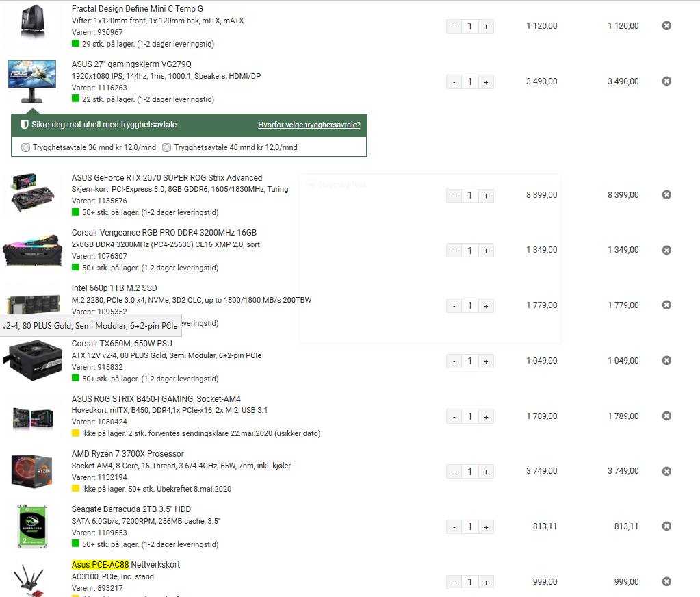The width and height of the screenshot is (700, 597).
Task: Click the RTX 2070 graphics card thumbnail
Action: click(x=32, y=193)
